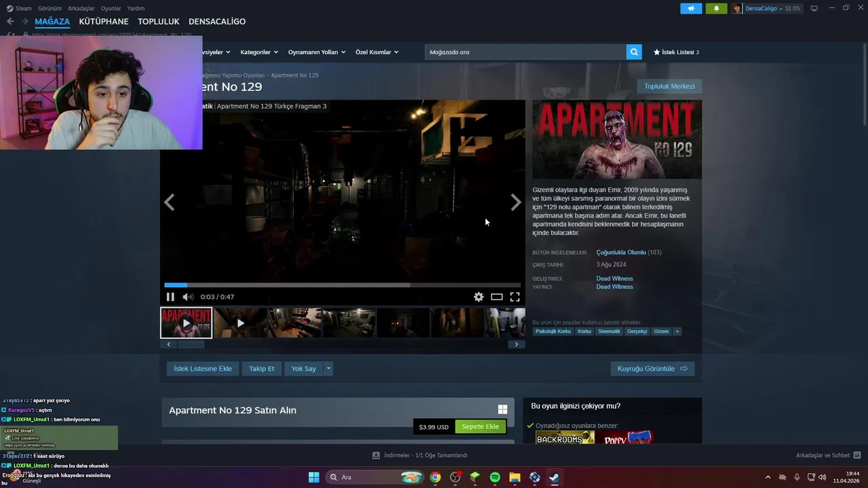Click Sinematik tag

609,331
